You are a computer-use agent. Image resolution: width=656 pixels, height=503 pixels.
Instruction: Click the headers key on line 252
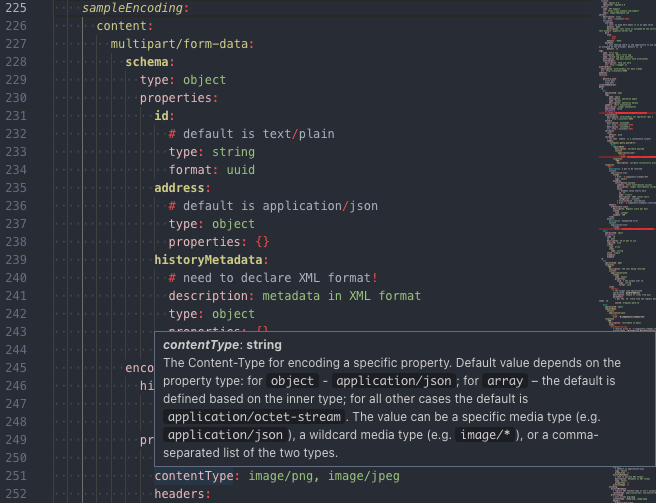point(179,494)
